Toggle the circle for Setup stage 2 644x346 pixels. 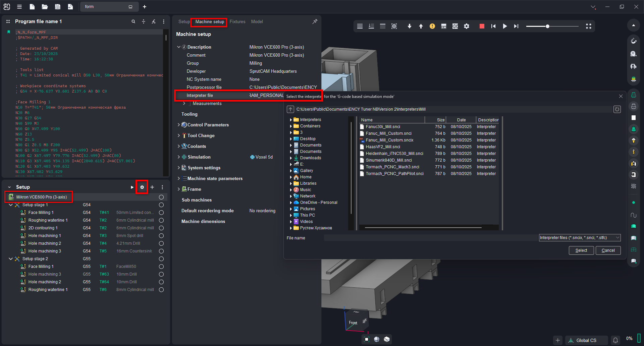pos(161,259)
